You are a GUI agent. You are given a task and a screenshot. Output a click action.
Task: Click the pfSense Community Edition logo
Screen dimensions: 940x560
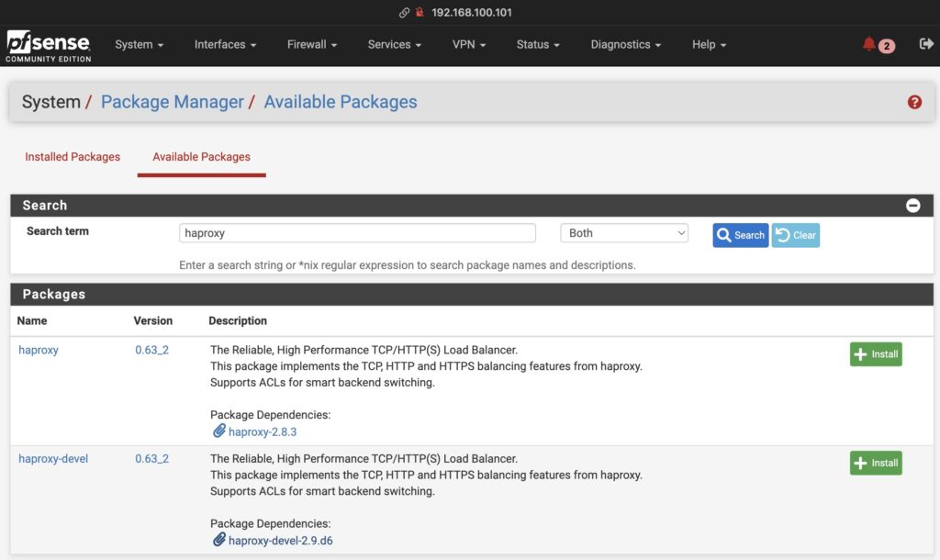click(49, 46)
